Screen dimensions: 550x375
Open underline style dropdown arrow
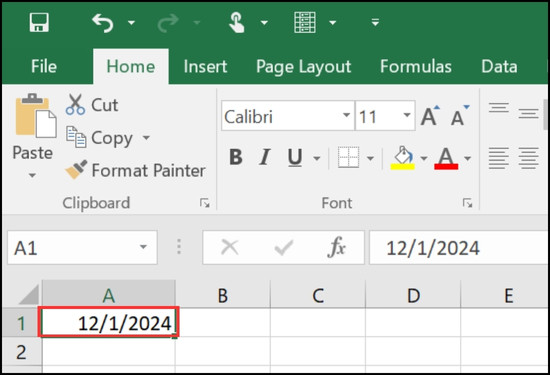pyautogui.click(x=317, y=159)
